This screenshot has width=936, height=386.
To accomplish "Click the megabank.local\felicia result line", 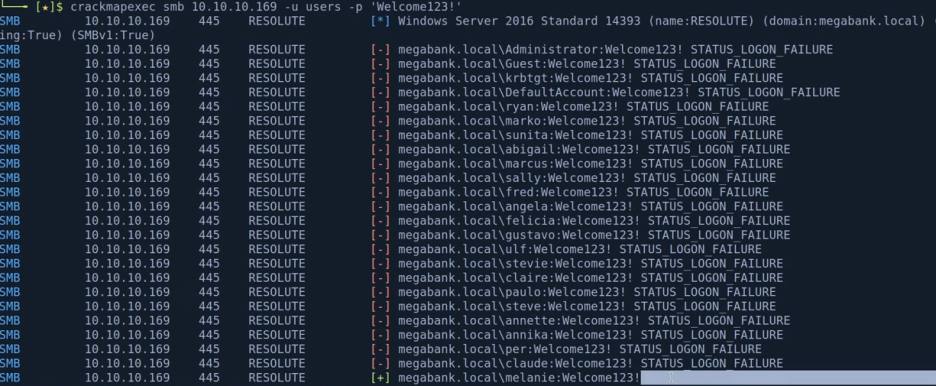I will click(594, 221).
